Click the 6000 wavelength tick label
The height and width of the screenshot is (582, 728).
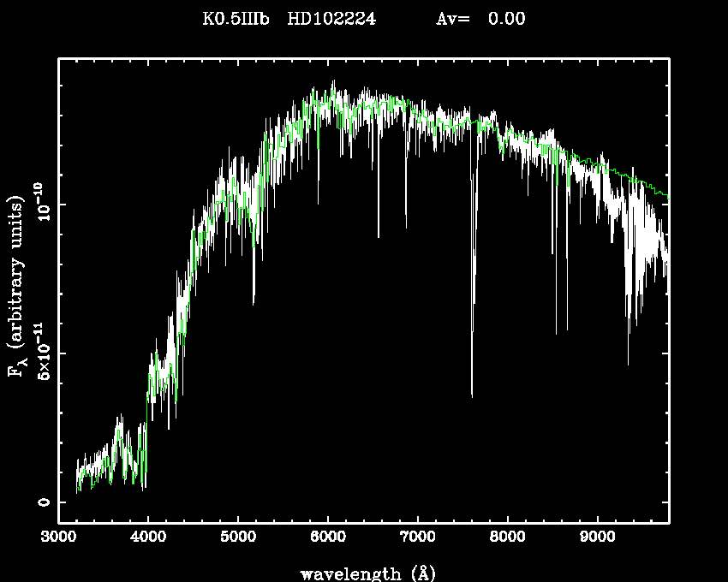click(328, 538)
